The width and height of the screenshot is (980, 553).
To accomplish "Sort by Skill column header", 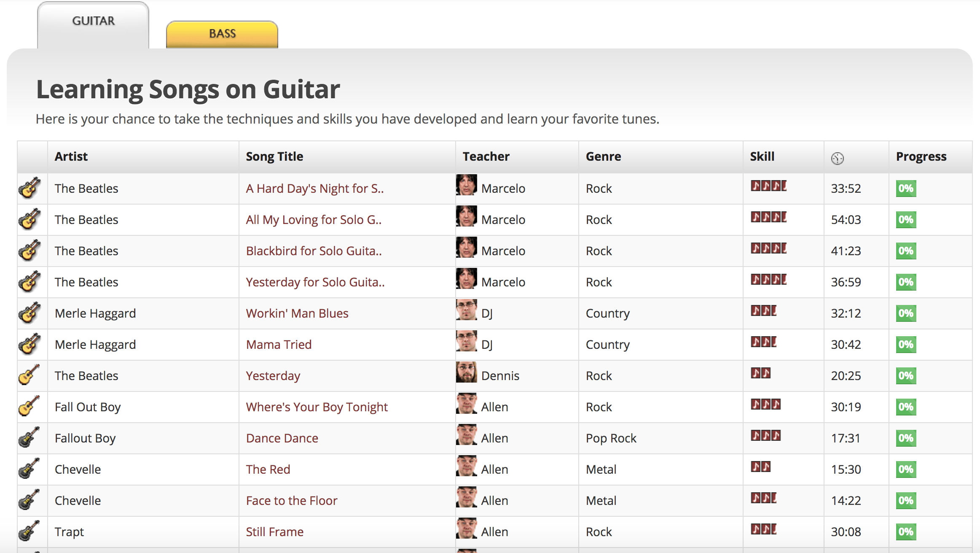I will click(x=762, y=156).
